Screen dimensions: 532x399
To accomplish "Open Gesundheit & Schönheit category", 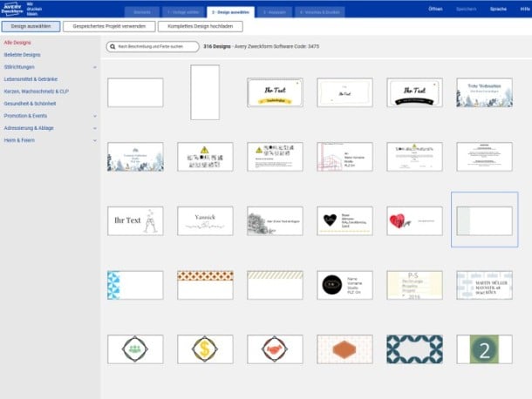I will (30, 104).
